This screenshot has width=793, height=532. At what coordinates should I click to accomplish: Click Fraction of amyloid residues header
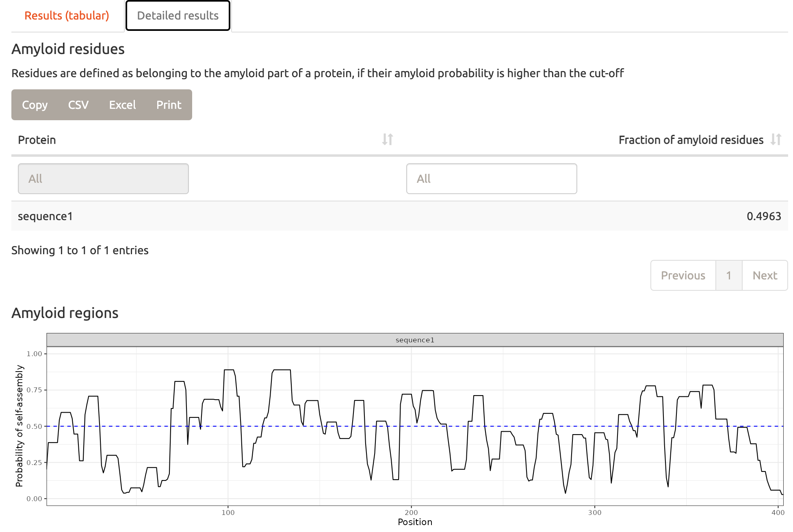(x=691, y=140)
